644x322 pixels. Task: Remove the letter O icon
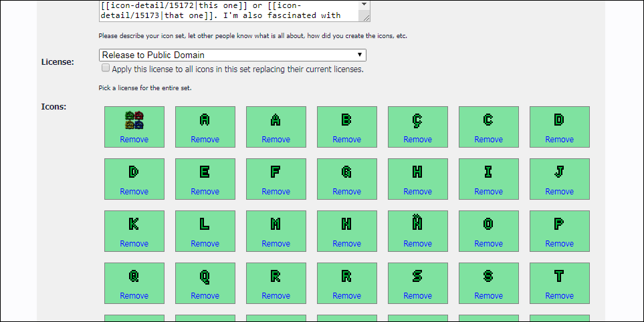[x=488, y=244]
